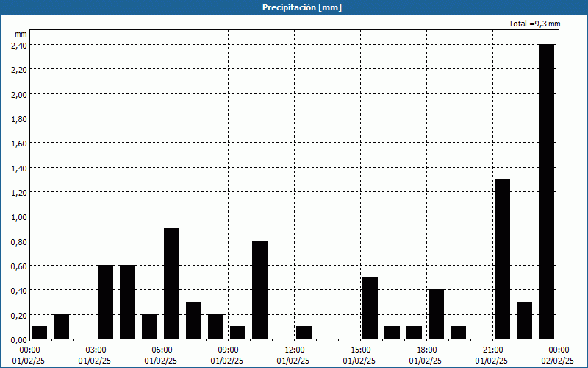Click the mm unit label above y-axis
Viewport: 588px width, 368px height.
21,34
